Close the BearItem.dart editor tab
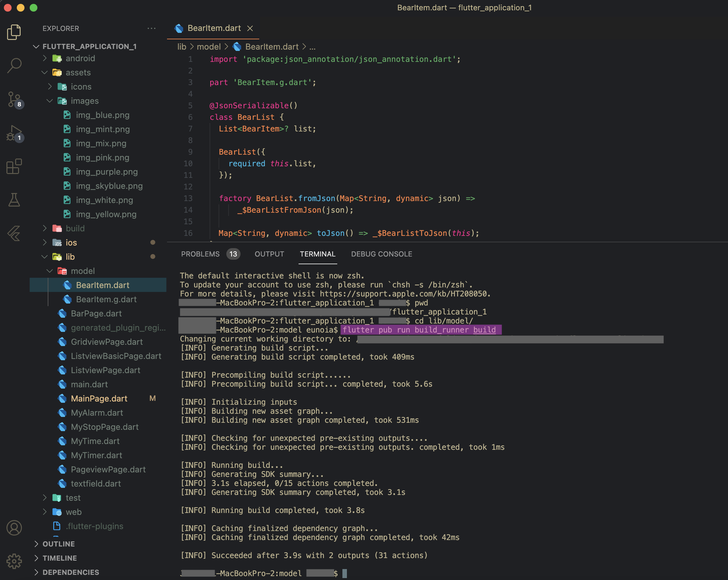This screenshot has width=728, height=580. point(250,28)
